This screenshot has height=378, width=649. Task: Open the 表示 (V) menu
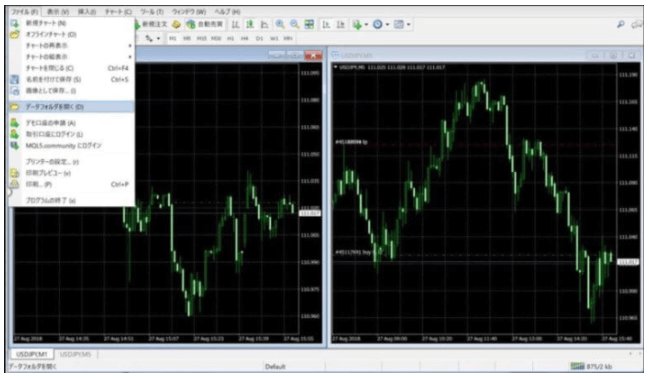click(x=58, y=12)
